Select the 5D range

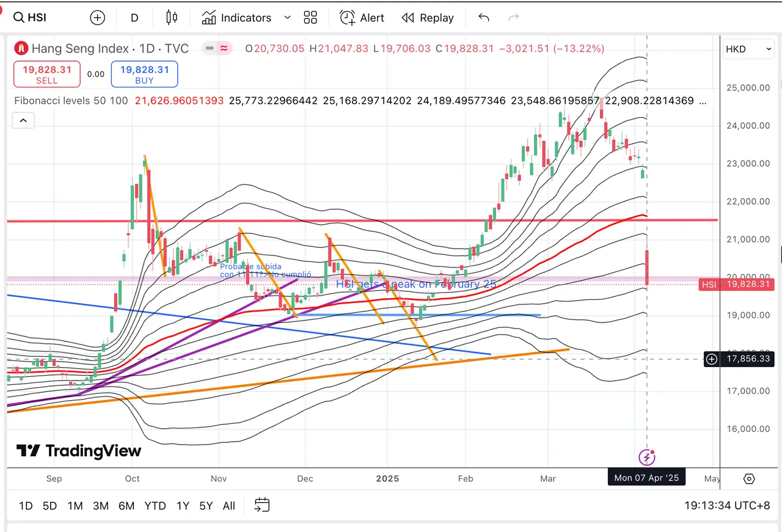[49, 506]
